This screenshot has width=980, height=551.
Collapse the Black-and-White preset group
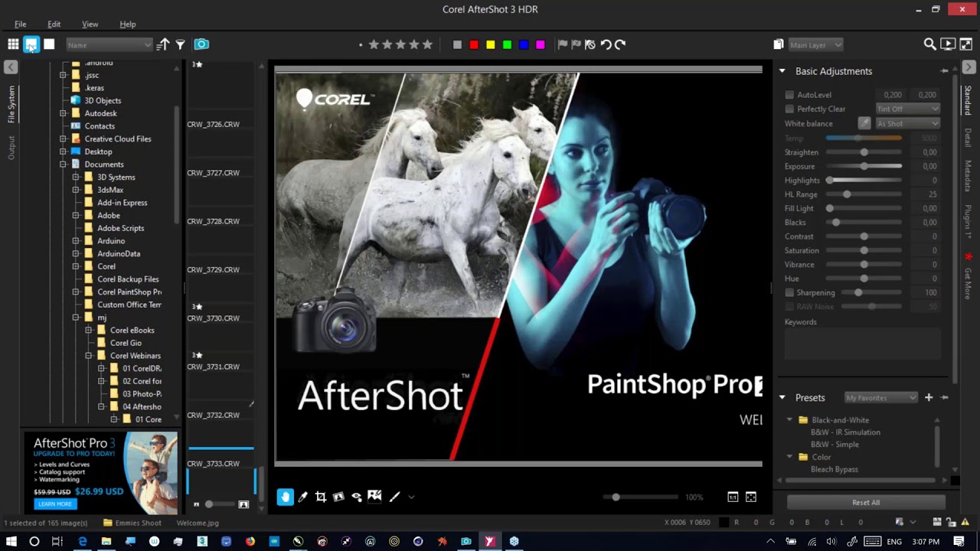(789, 420)
